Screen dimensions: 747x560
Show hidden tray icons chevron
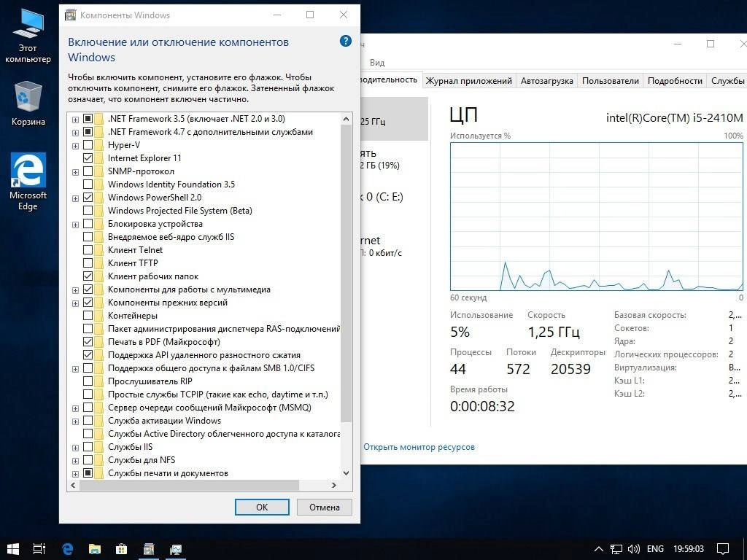pyautogui.click(x=600, y=549)
